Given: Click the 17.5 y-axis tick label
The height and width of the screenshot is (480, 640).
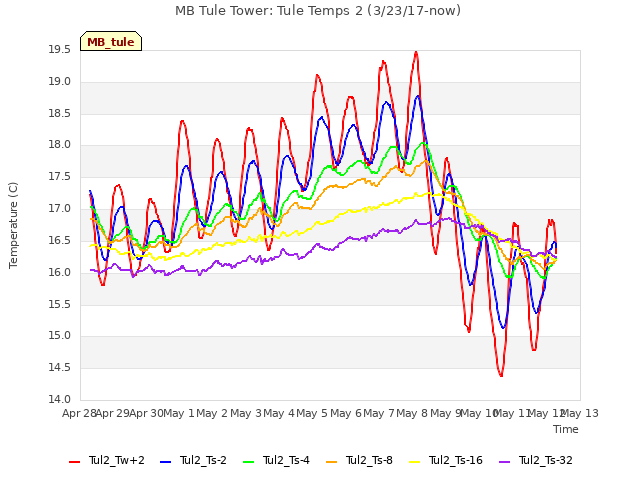Looking at the screenshot, I should point(60,177).
